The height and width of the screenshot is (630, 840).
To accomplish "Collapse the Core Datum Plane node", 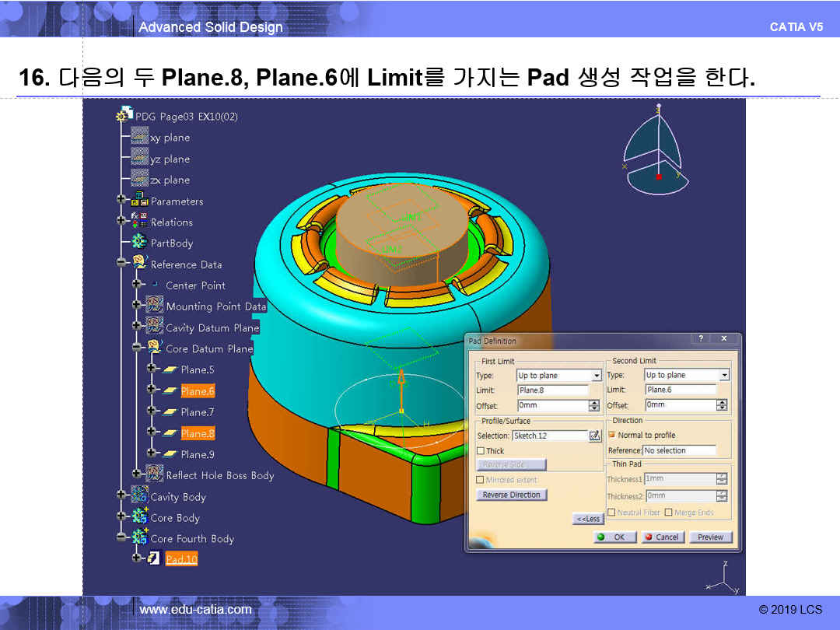I will point(136,348).
